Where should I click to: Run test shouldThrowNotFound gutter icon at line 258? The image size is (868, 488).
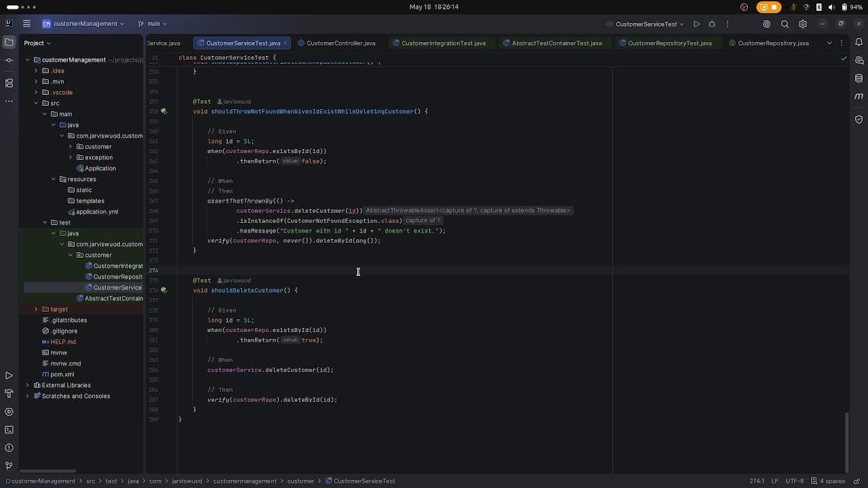click(163, 111)
